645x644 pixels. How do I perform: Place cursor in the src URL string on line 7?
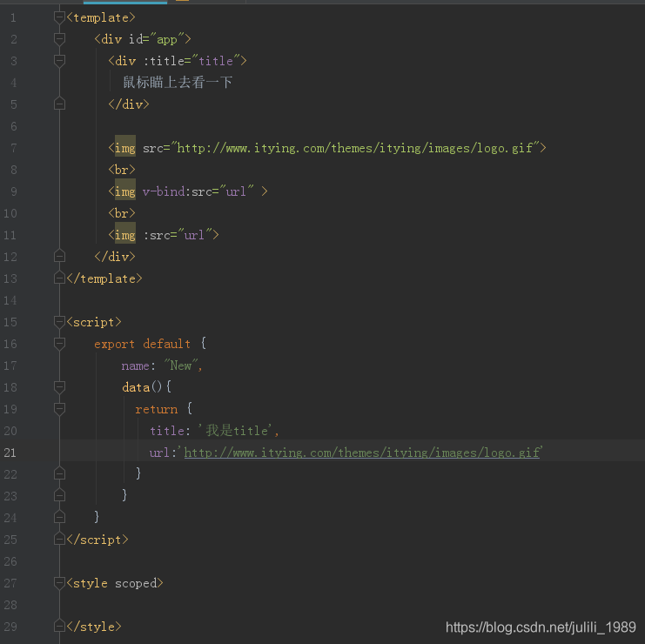(354, 148)
